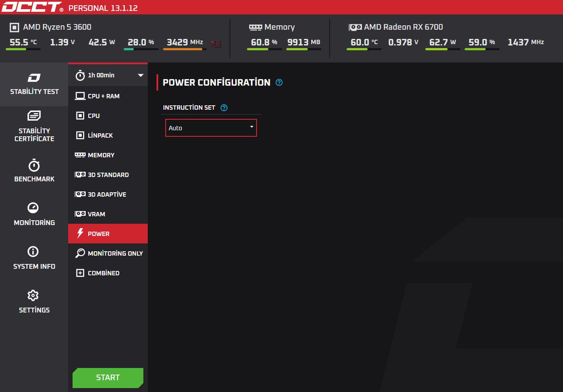Click the 3D Standard GPU icon
Screen dimensions: 563x392
pyautogui.click(x=80, y=174)
